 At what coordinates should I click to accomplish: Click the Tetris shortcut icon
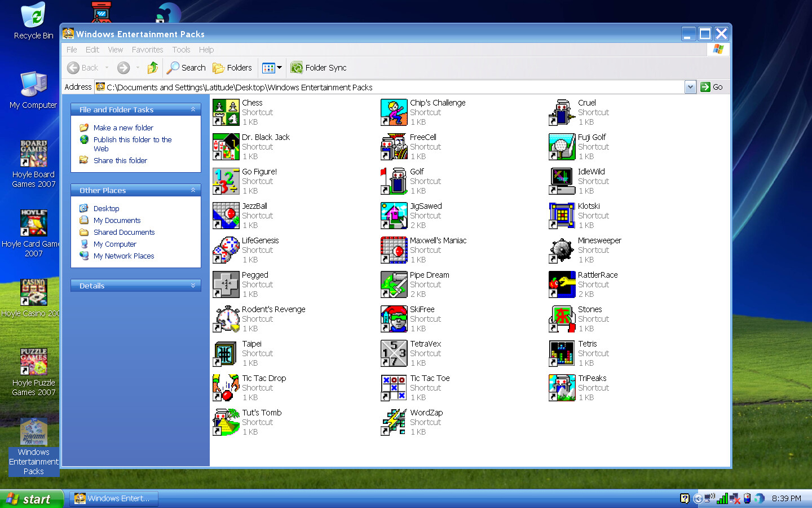pyautogui.click(x=562, y=353)
